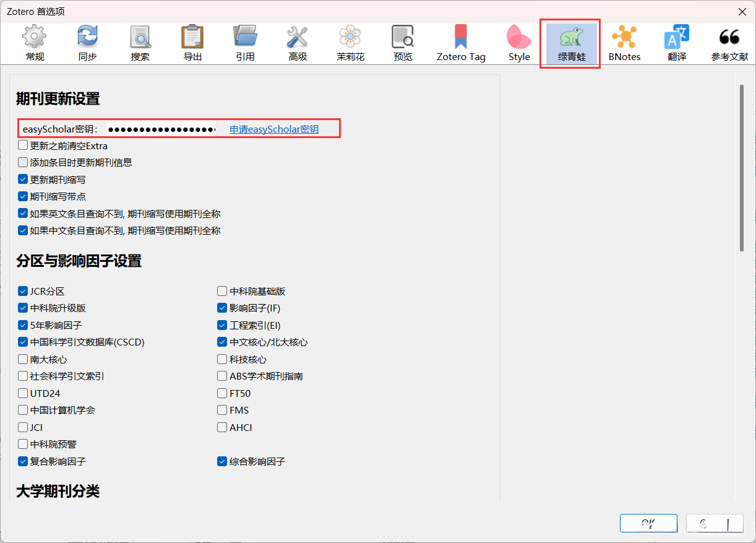756x543 pixels.
Task: Open the 茉莉花 plugin settings icon
Action: 350,42
